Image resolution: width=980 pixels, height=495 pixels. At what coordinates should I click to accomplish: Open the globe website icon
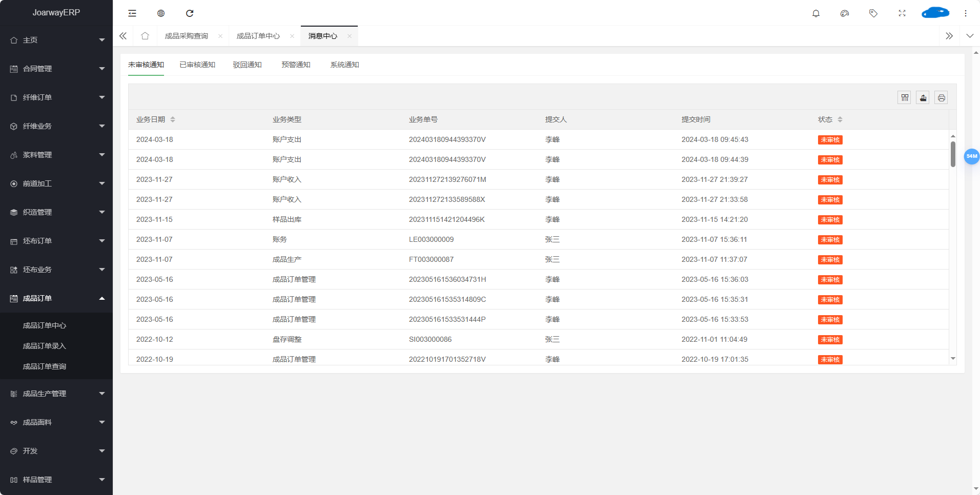(161, 13)
